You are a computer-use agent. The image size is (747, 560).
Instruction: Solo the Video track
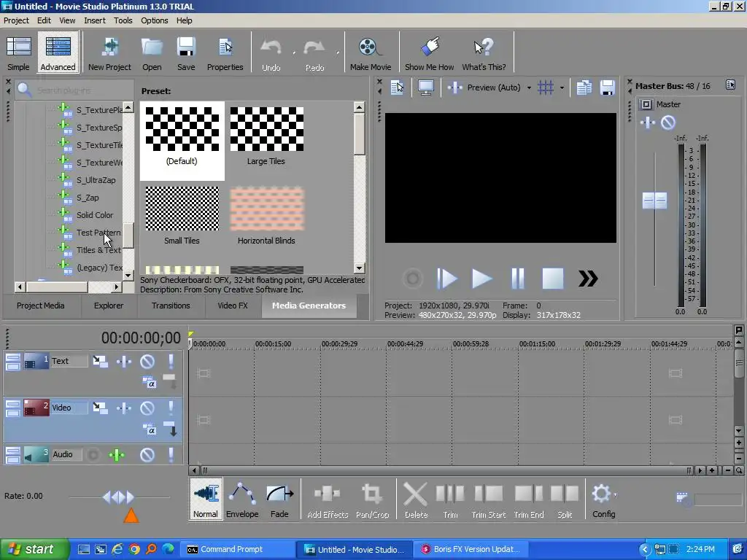[x=171, y=408]
